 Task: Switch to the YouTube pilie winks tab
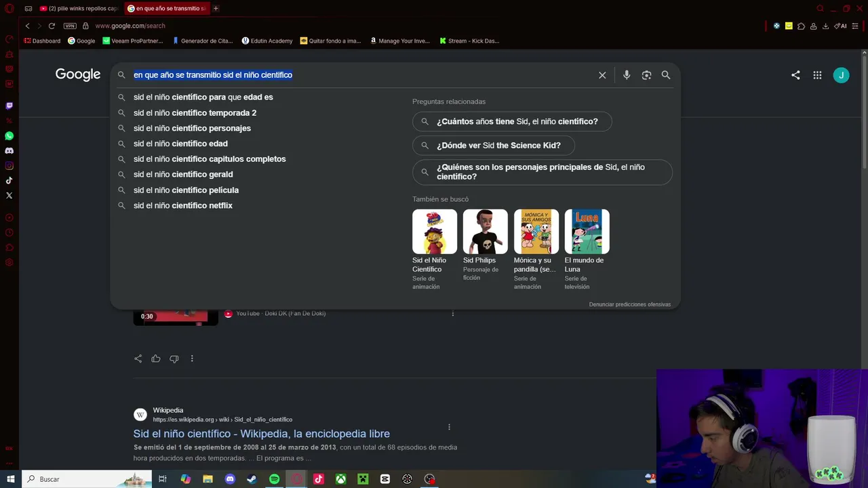coord(78,8)
